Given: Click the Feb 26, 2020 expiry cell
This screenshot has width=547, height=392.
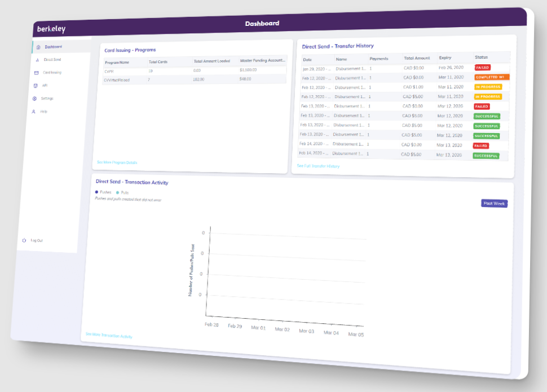Looking at the screenshot, I should (451, 67).
